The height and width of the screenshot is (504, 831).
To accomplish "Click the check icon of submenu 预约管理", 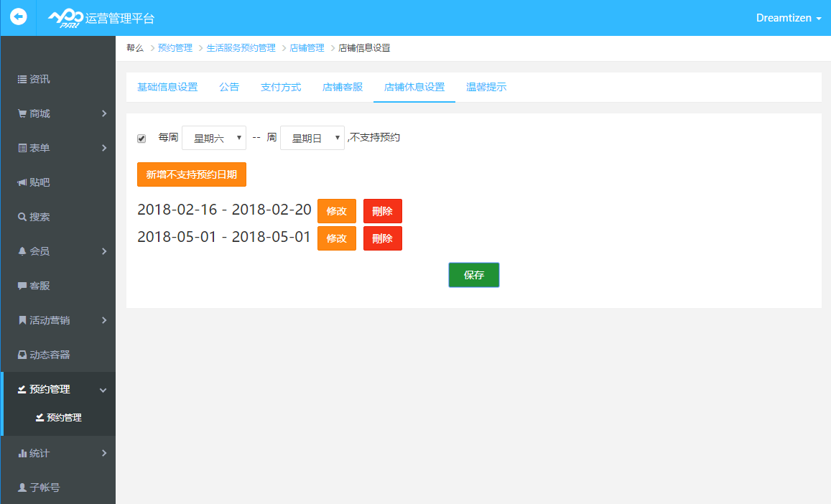I will [x=40, y=418].
